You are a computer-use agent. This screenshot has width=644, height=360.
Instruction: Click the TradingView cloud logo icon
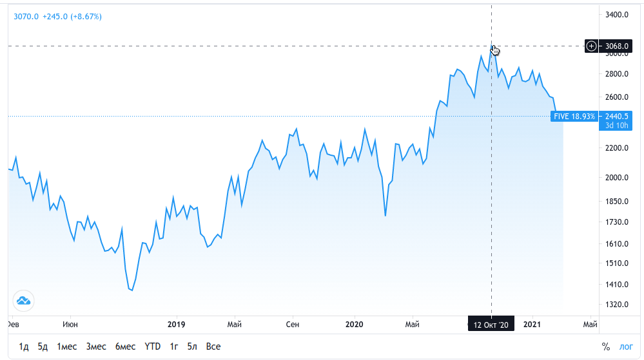pyautogui.click(x=23, y=300)
